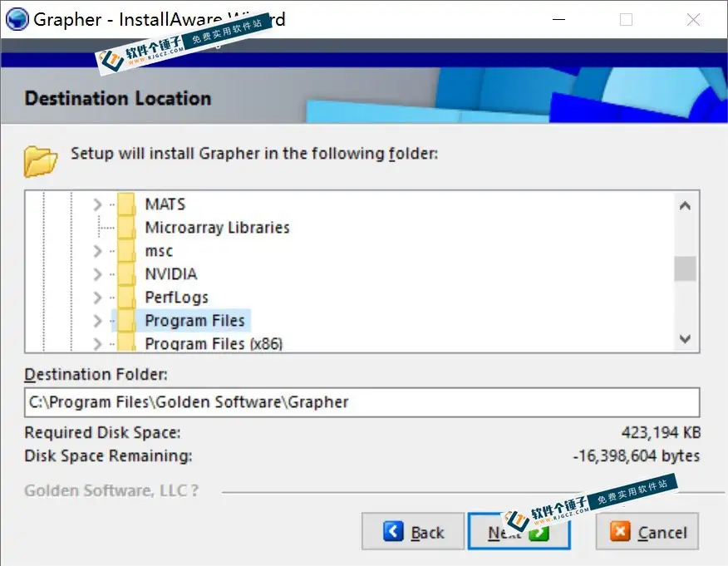Click the Program Files folder icon
The width and height of the screenshot is (728, 566).
126,320
